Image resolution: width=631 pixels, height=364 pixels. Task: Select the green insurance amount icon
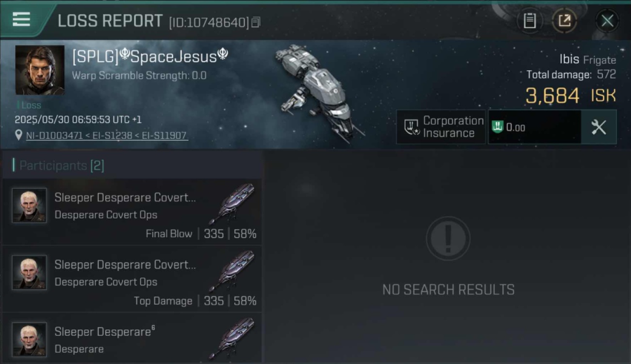pos(497,127)
